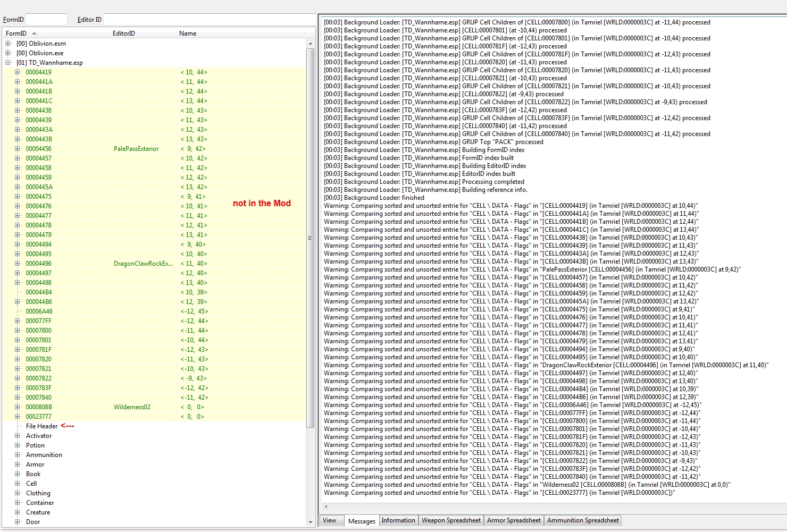Expand the [00] Oblivion.esm node
This screenshot has height=532, width=787.
point(8,44)
